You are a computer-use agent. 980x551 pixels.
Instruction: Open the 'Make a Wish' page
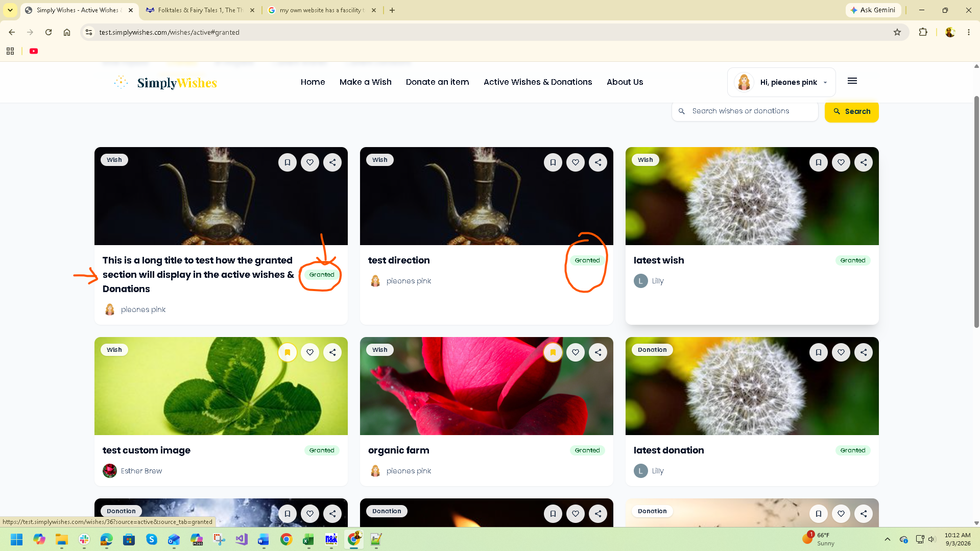point(366,82)
